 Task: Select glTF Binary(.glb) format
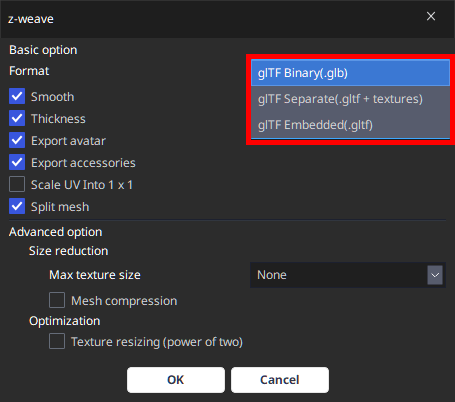(x=350, y=73)
